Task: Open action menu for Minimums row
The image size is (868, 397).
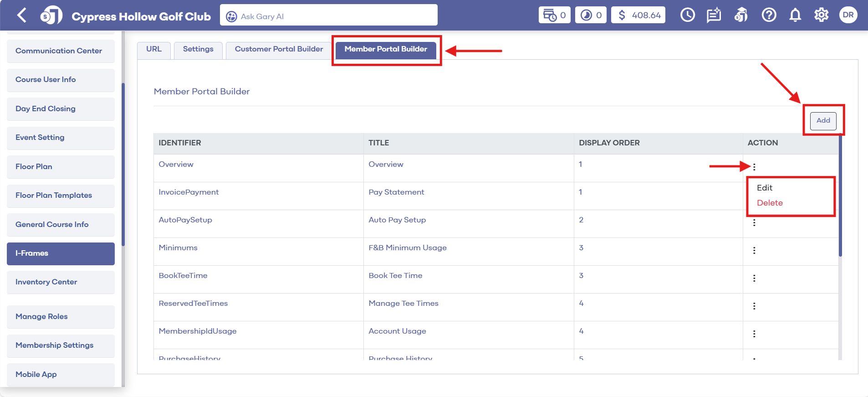Action: 754,251
